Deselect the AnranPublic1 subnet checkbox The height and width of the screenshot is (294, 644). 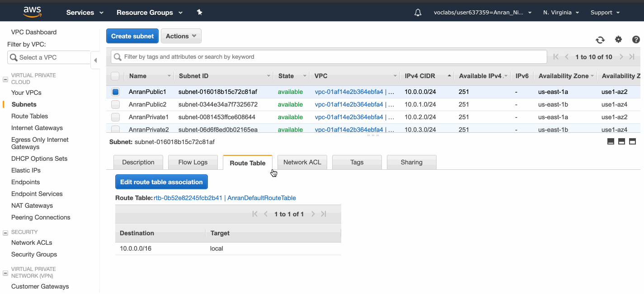click(x=115, y=92)
